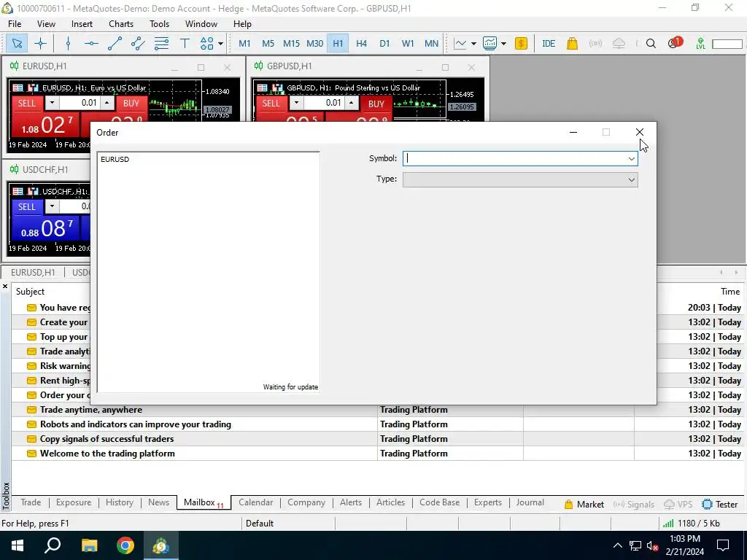Open the Market button in Toolbox bar
Image resolution: width=747 pixels, height=560 pixels.
(x=584, y=505)
